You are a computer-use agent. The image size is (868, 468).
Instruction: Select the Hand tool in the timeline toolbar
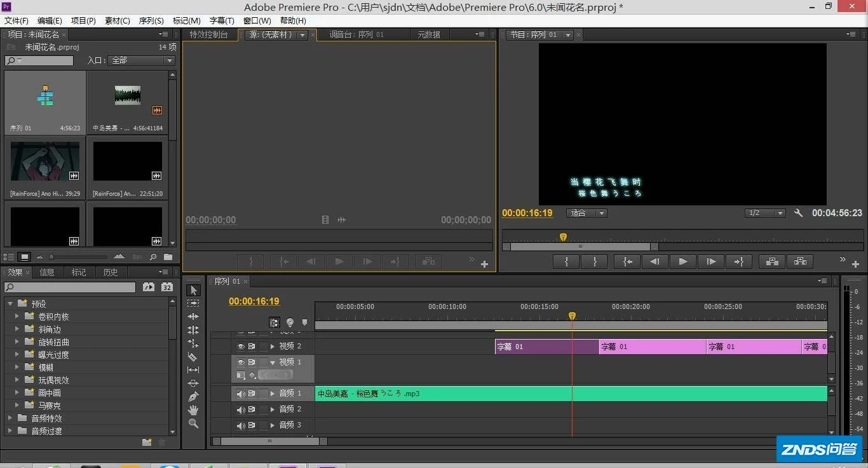coord(194,410)
